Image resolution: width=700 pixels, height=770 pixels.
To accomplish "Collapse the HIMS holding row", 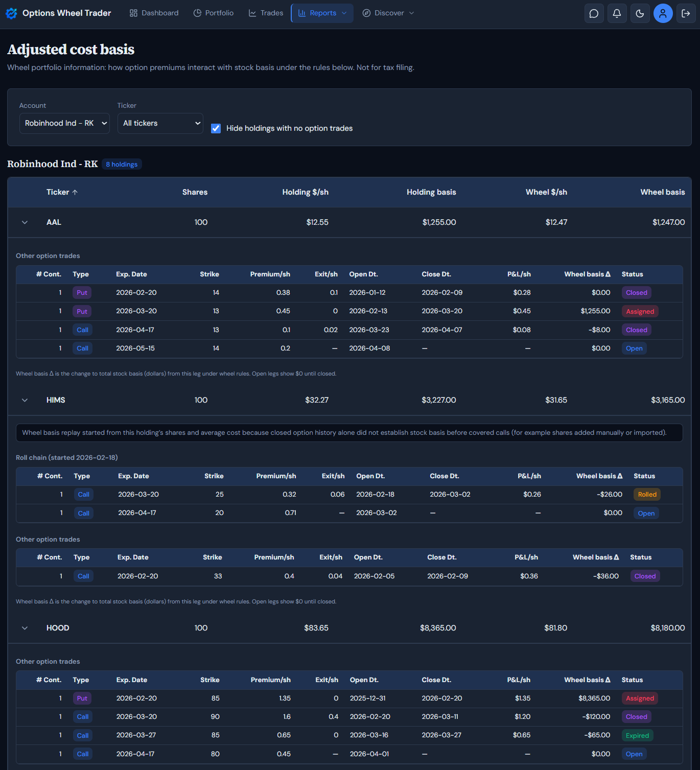I will tap(25, 400).
